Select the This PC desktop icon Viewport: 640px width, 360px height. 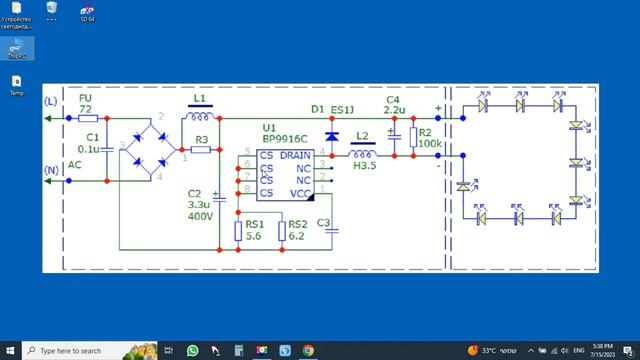[x=17, y=49]
